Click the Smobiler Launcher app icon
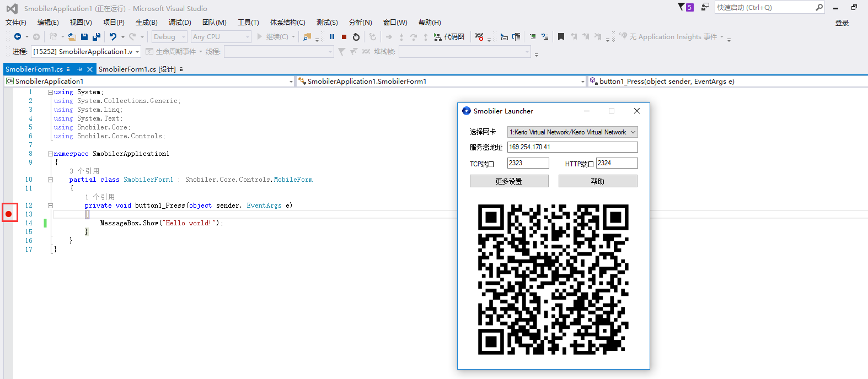This screenshot has width=868, height=379. pyautogui.click(x=467, y=111)
